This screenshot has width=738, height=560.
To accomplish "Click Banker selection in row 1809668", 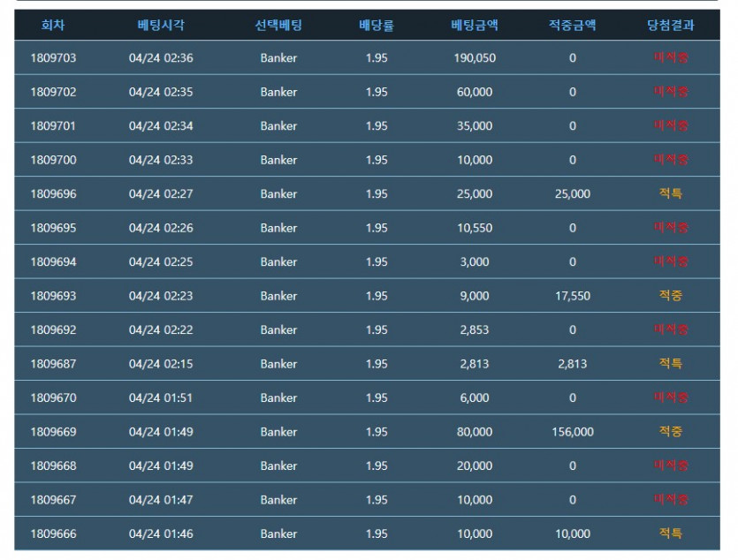I will (x=278, y=465).
